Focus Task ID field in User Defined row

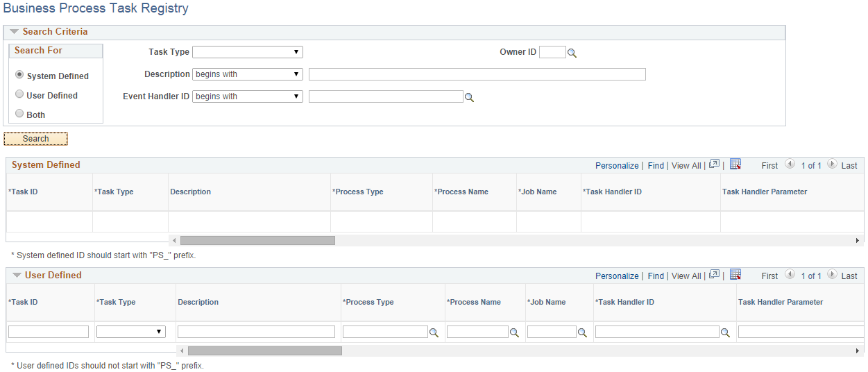[49, 332]
